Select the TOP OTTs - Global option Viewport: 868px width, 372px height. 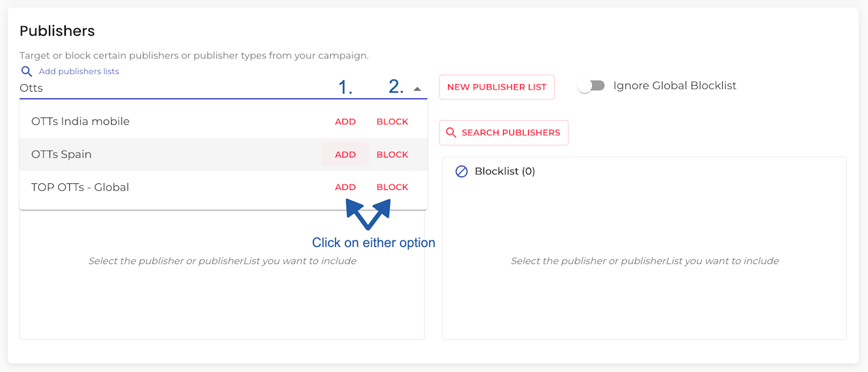80,187
